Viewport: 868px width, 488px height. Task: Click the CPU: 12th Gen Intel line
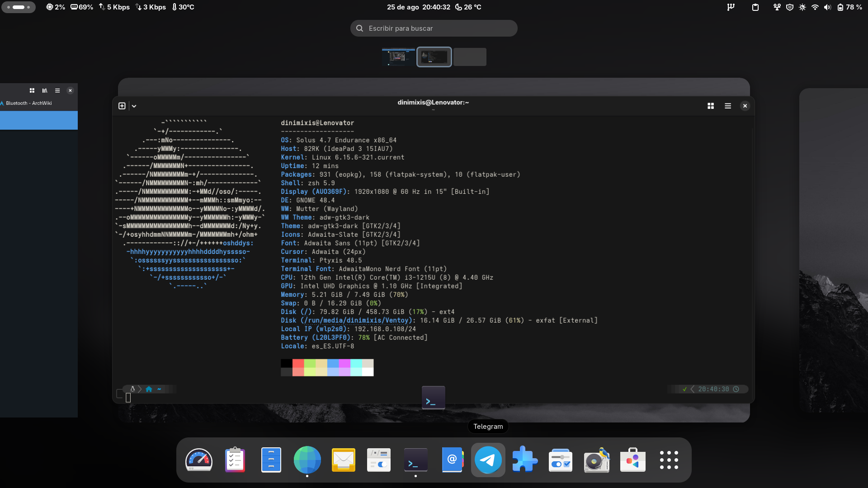coord(387,277)
